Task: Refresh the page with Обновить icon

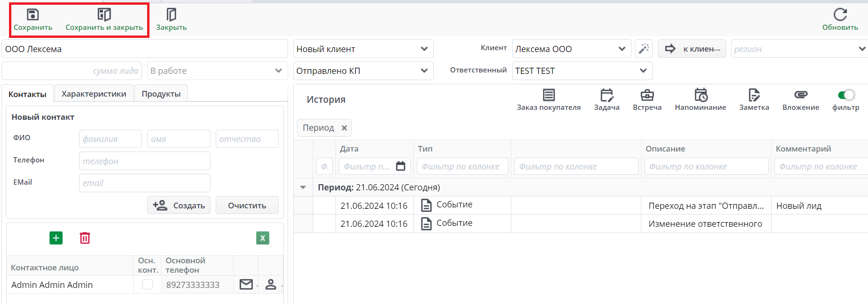Action: [x=840, y=15]
